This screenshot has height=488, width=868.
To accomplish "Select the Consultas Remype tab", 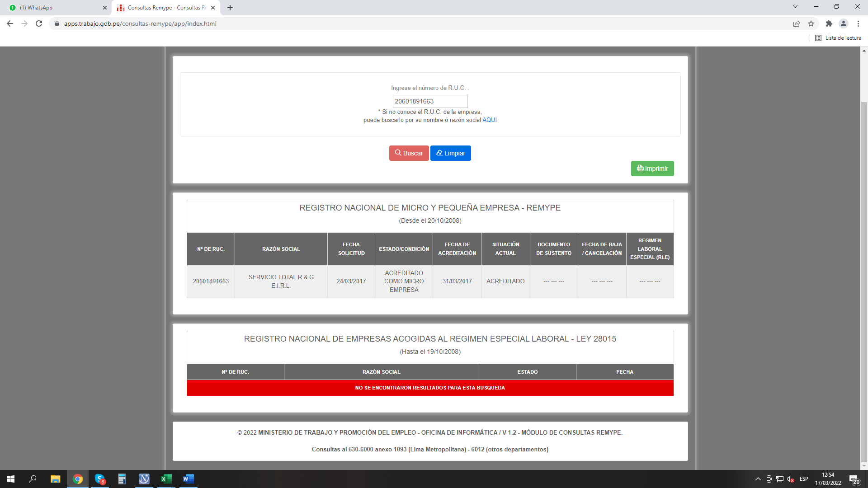I will (165, 8).
